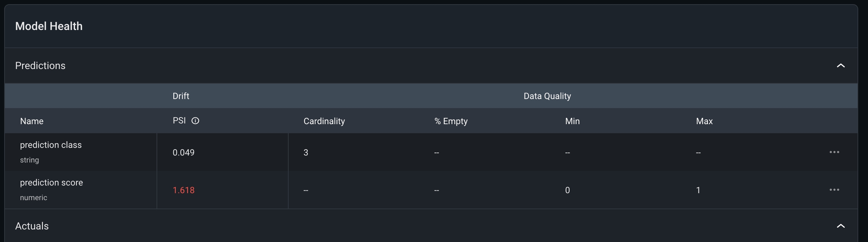This screenshot has width=868, height=242.
Task: Click the 0.049 PSI value
Action: [183, 153]
